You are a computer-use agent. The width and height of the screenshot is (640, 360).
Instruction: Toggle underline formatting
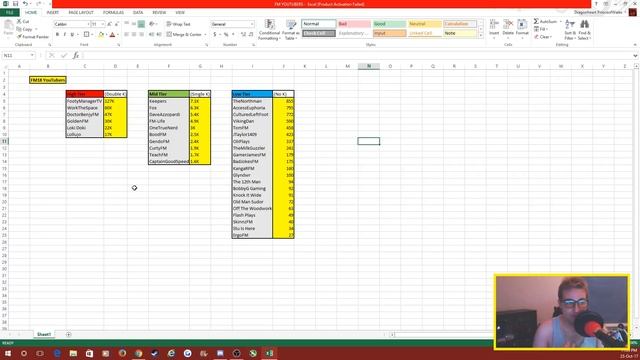coord(72,35)
